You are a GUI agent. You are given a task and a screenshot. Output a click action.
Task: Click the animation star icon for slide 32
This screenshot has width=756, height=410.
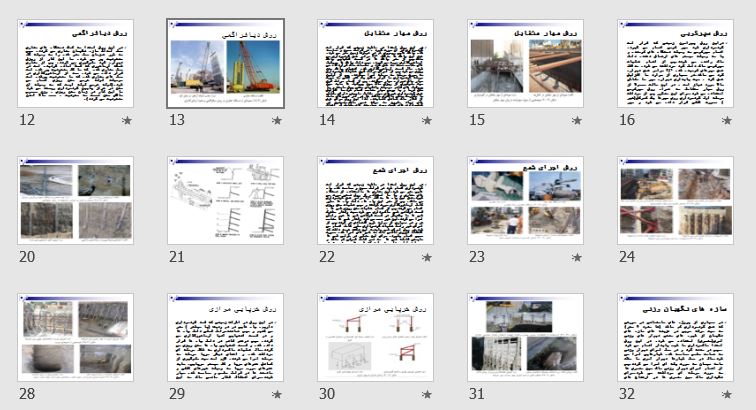[727, 394]
